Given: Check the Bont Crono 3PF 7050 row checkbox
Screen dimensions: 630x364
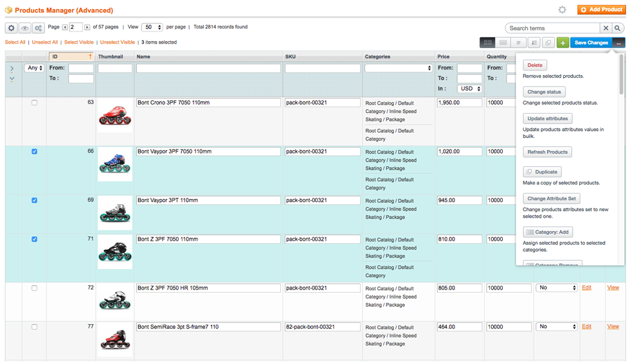Looking at the screenshot, I should click(35, 103).
